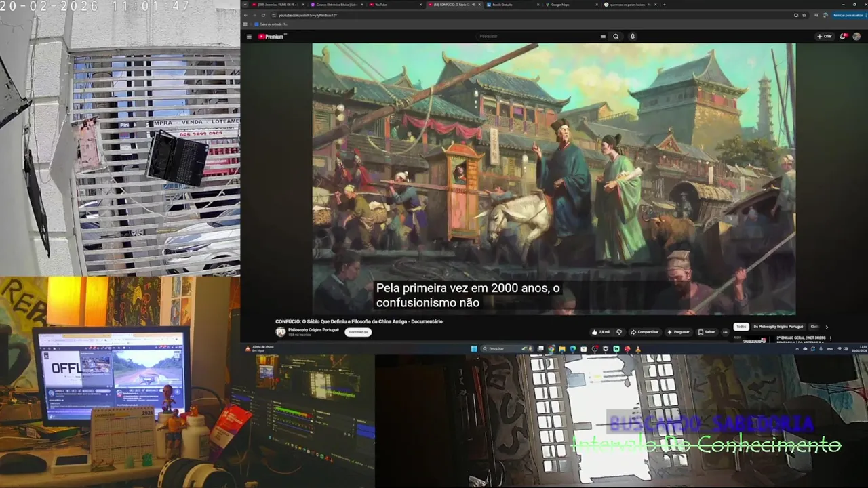
Task: Select the Todos filter chip
Action: click(741, 327)
